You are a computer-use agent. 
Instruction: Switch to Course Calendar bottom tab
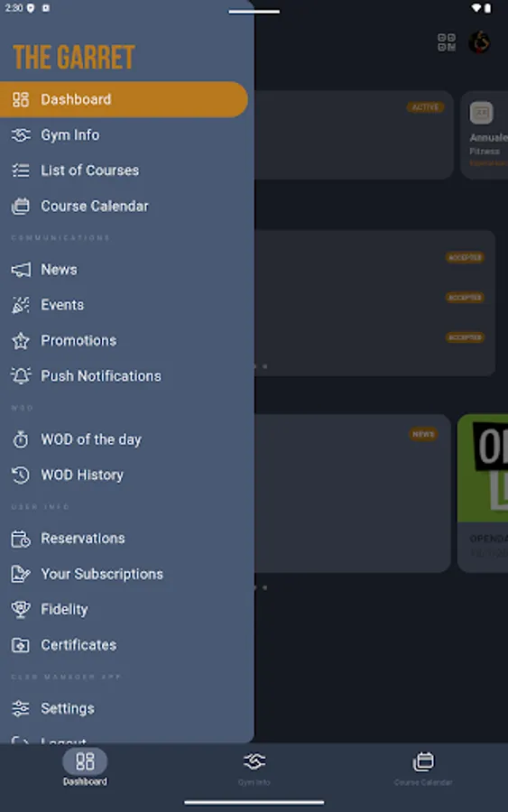point(423,769)
